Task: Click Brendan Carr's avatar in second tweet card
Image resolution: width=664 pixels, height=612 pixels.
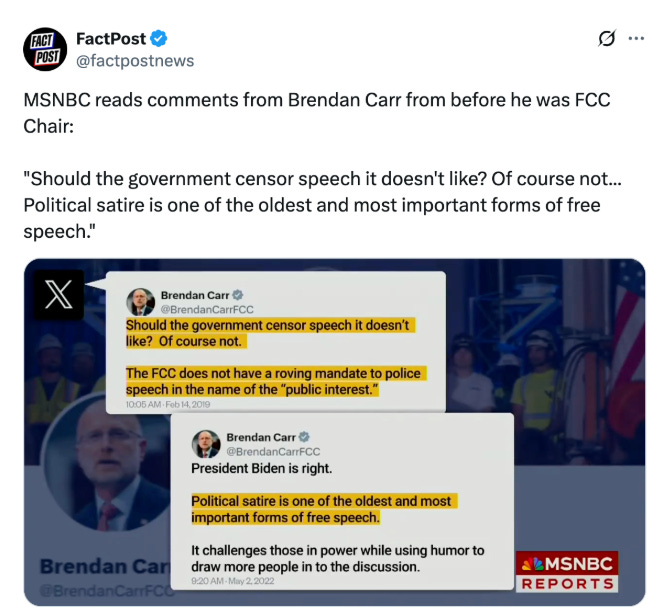Action: click(206, 444)
